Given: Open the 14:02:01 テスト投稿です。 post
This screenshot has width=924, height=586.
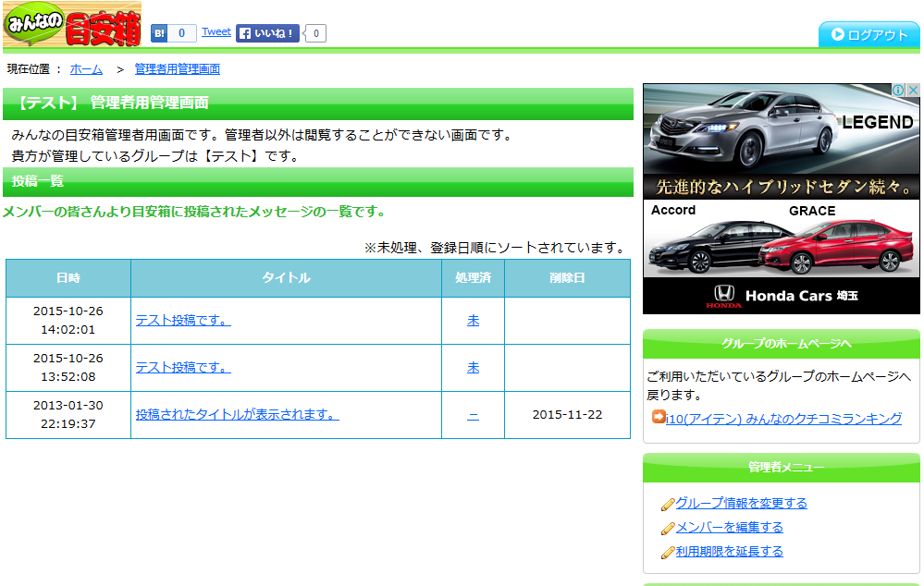Looking at the screenshot, I should coord(183,321).
